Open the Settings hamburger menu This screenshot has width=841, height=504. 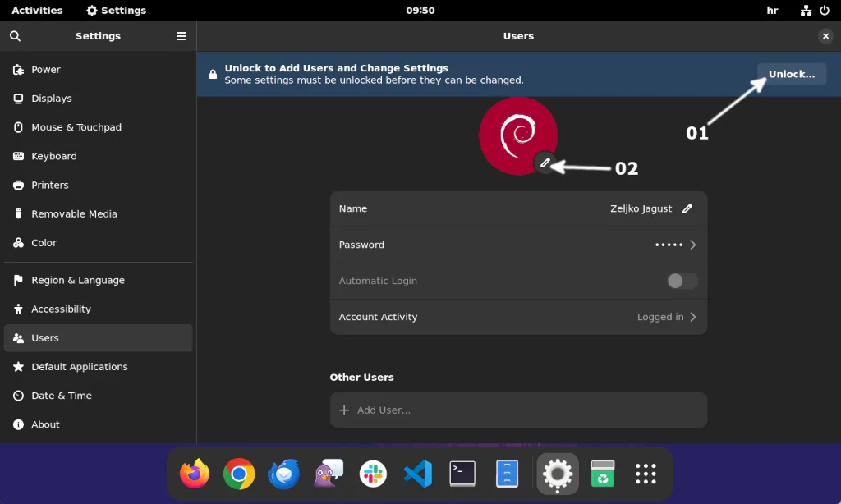pyautogui.click(x=181, y=36)
